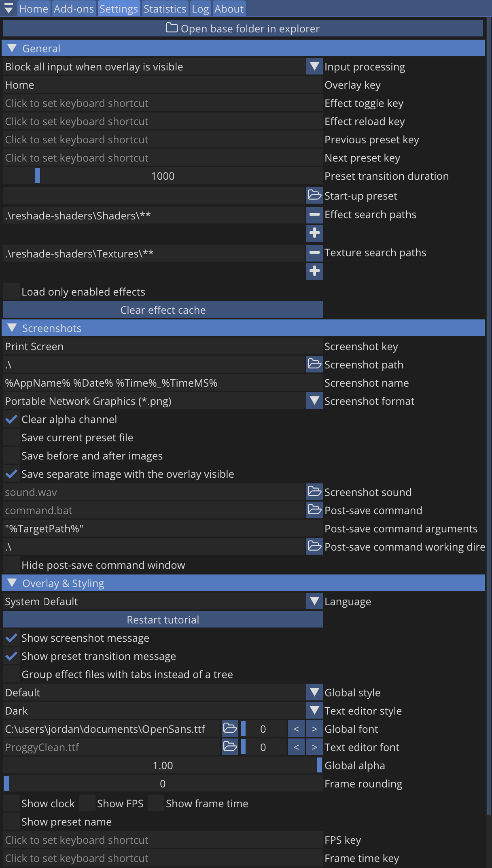492x868 pixels.
Task: Open the Statistics tab
Action: point(165,9)
